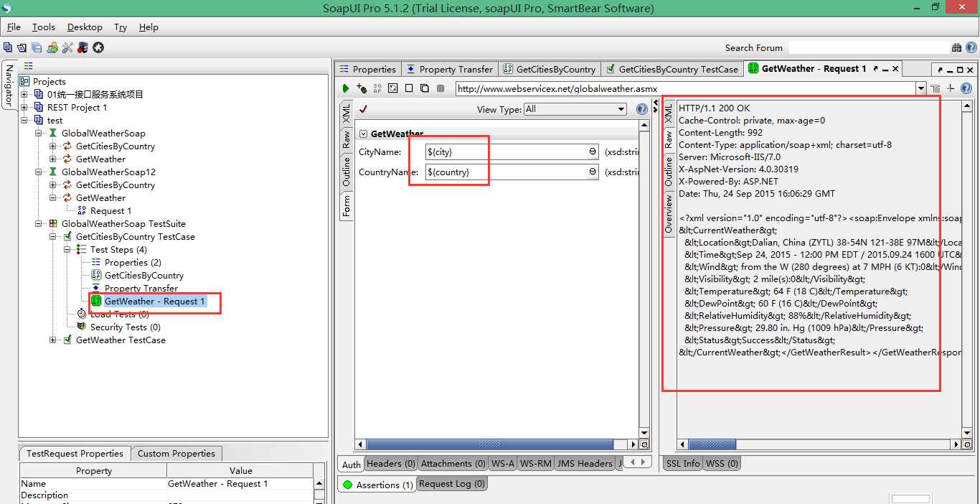
Task: Click the first new project icon in main toolbar
Action: (x=8, y=47)
